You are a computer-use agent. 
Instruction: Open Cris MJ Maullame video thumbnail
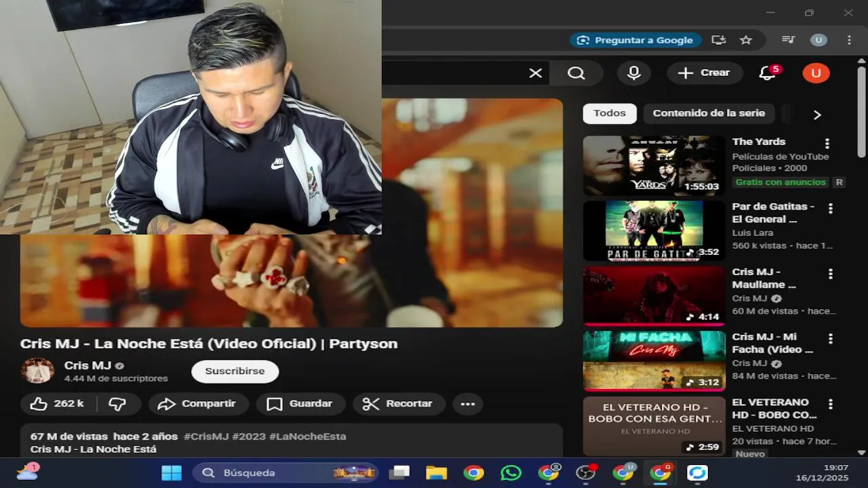click(x=654, y=296)
